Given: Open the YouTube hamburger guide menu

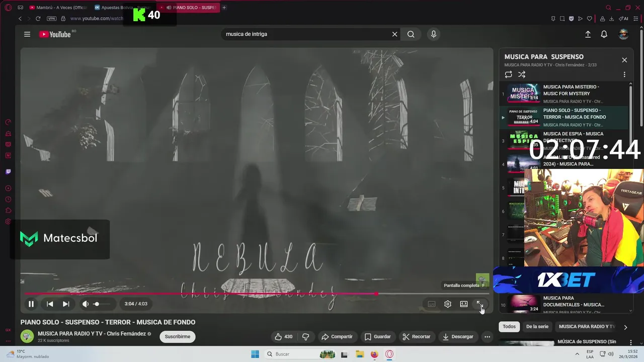Looking at the screenshot, I should pos(27,34).
